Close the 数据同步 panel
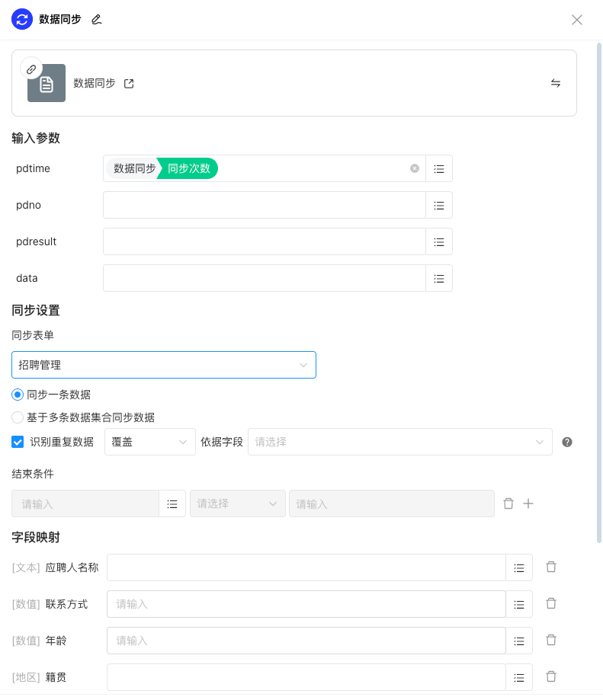 pos(577,20)
